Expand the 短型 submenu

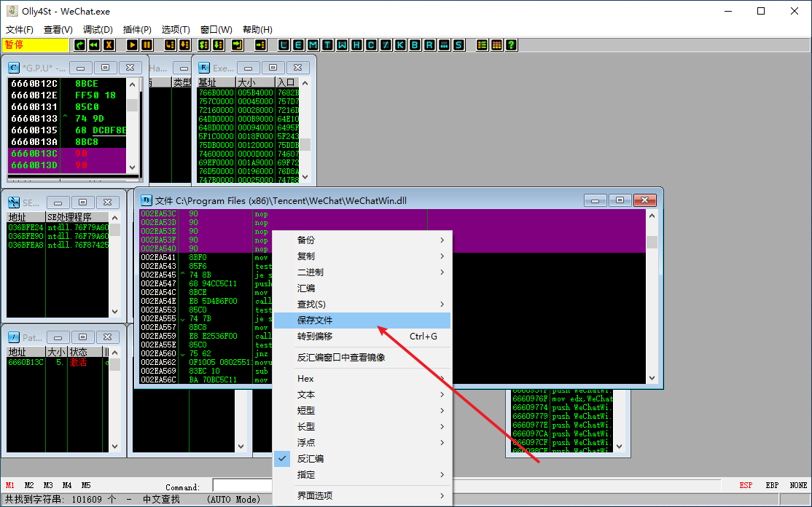[362, 411]
